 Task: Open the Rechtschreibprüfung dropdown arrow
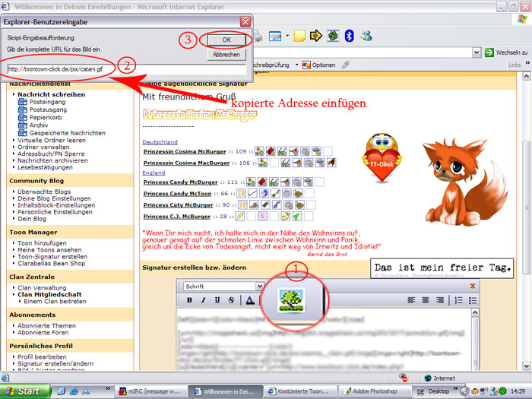(296, 65)
